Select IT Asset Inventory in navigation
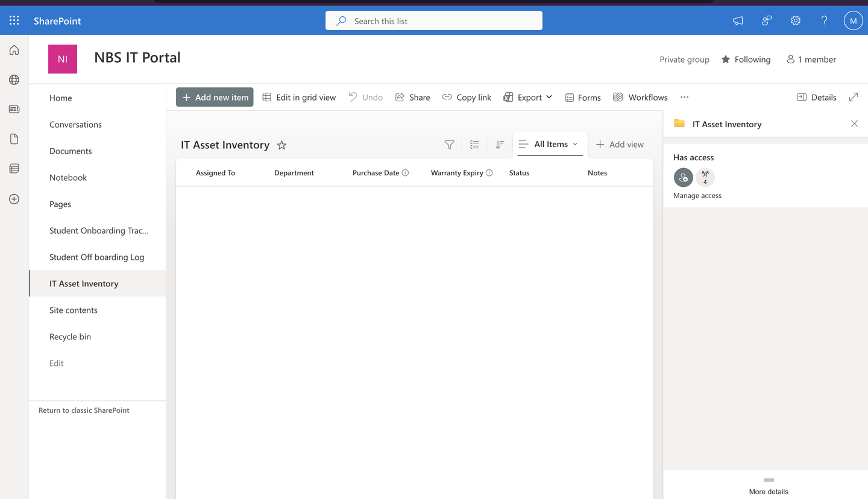Viewport: 868px width, 499px height. click(97, 283)
